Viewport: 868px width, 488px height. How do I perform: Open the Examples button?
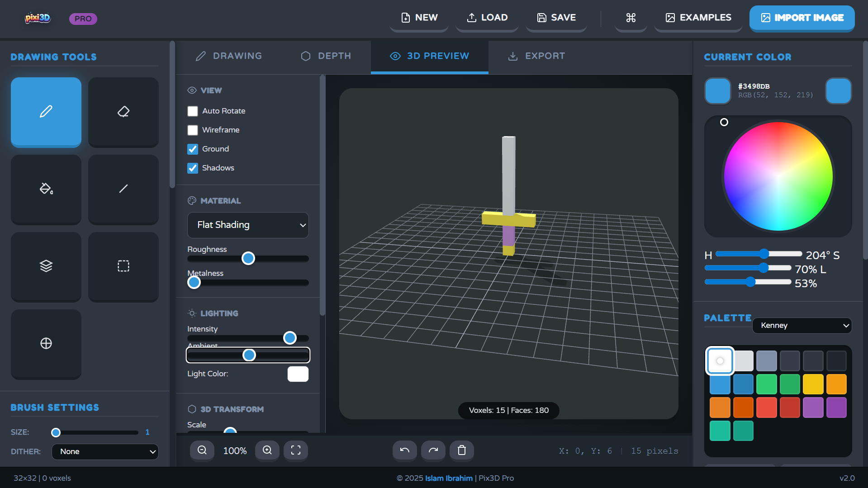click(698, 18)
